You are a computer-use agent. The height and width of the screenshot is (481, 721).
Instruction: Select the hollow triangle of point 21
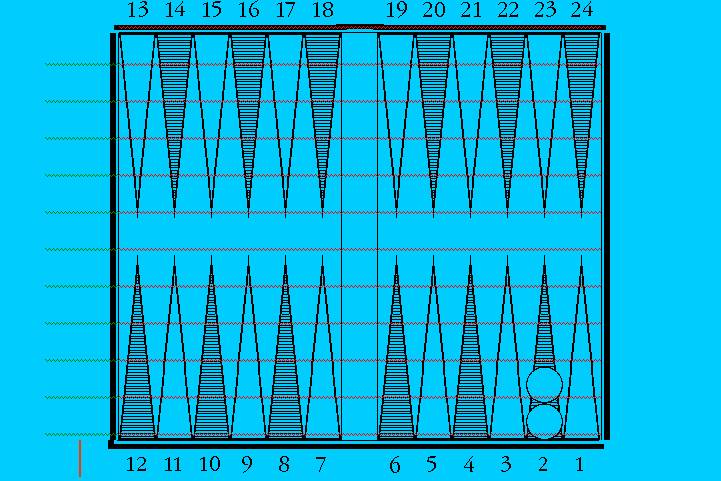(470, 126)
